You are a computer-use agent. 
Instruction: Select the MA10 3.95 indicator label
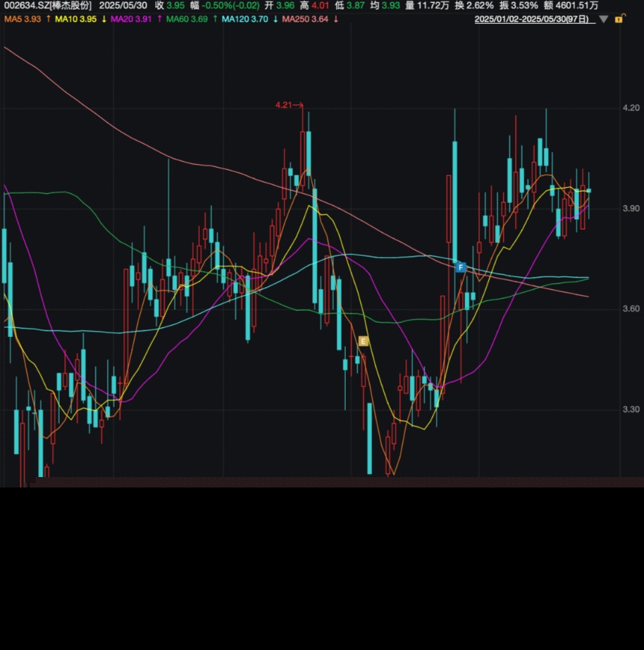tap(75, 19)
